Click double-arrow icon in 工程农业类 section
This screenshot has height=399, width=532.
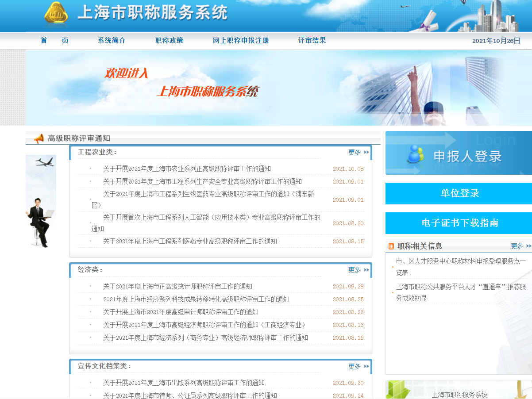click(366, 152)
